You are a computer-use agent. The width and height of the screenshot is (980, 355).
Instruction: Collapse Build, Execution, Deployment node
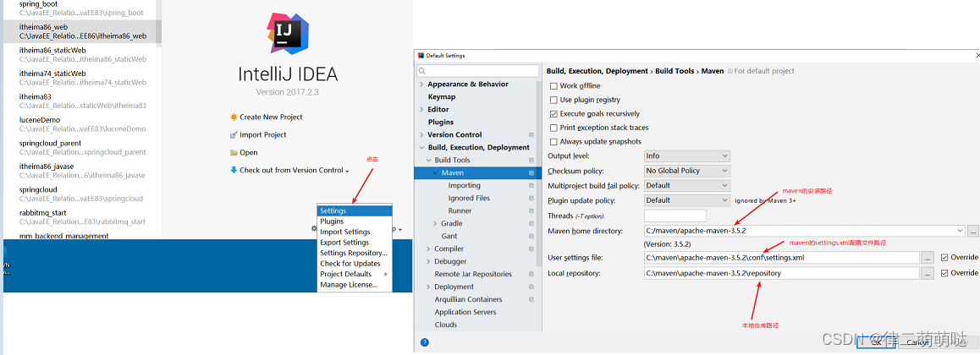pyautogui.click(x=421, y=148)
